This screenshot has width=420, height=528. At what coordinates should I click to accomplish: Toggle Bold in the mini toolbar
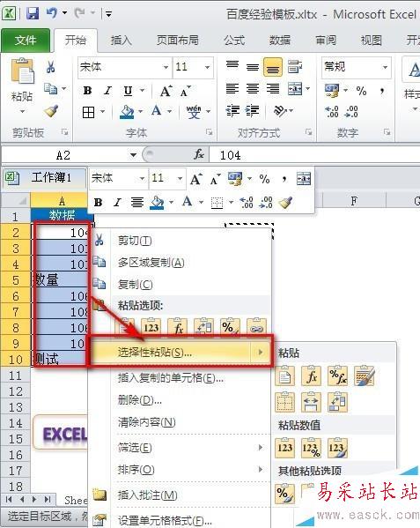pos(99,203)
